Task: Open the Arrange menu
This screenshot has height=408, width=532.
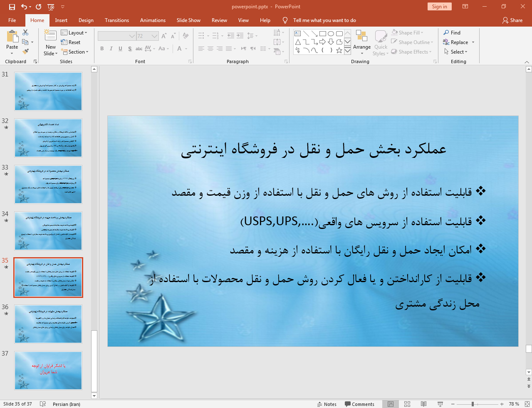Action: click(362, 42)
